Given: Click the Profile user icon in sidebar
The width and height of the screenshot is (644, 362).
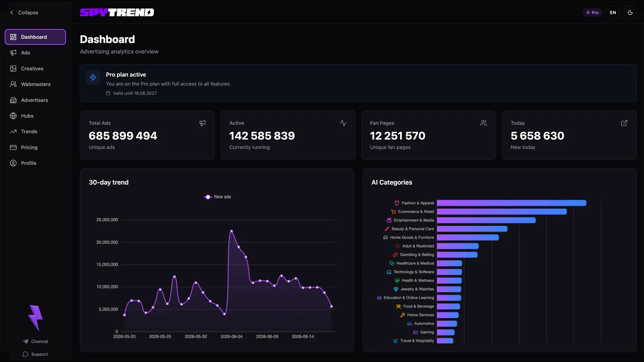Looking at the screenshot, I should [13, 163].
